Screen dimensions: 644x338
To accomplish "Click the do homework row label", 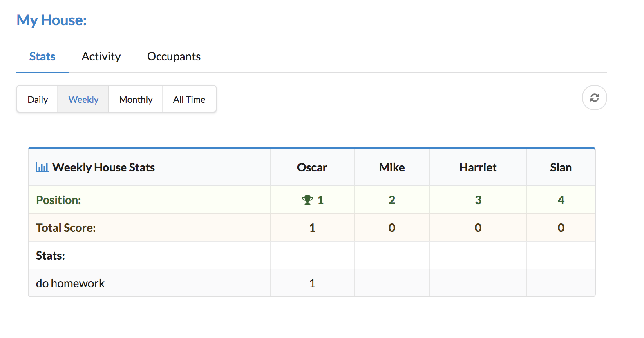I will point(70,283).
